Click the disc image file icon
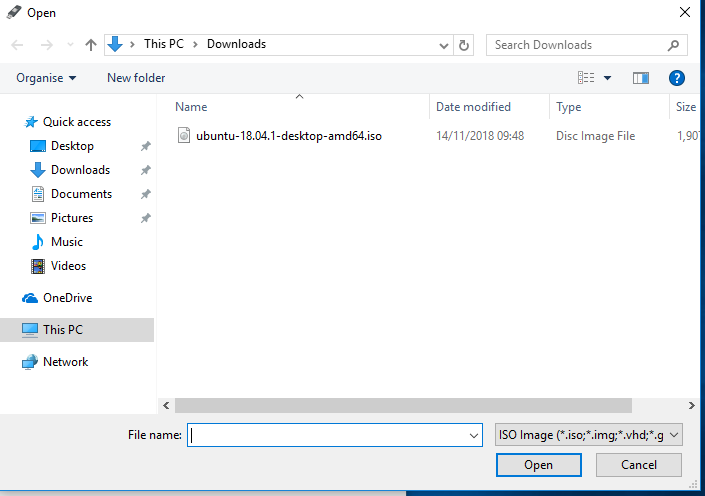Screen dimensions: 705x496 [x=184, y=135]
